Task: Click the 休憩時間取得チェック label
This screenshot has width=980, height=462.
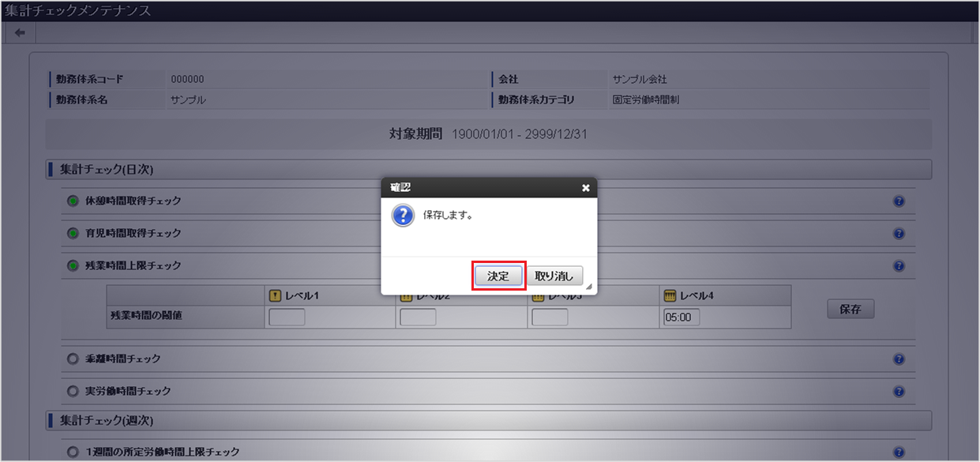Action: (x=133, y=201)
